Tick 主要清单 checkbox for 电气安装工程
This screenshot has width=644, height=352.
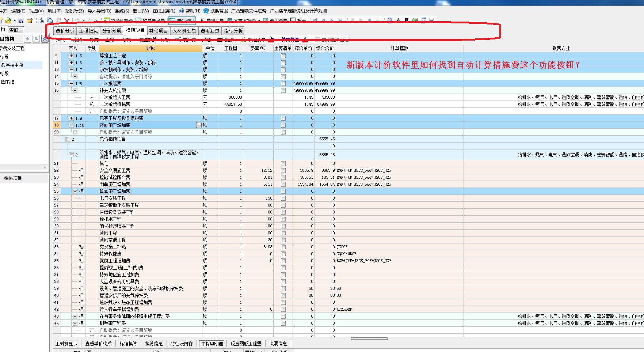click(283, 198)
